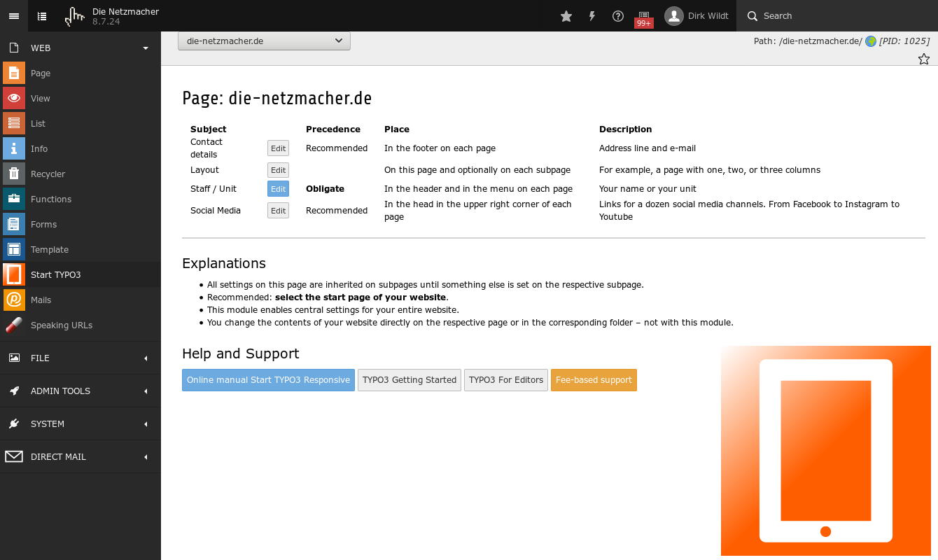Toggle the module menu with the hamburger icon
Screen dimensions: 938x560
click(x=14, y=16)
